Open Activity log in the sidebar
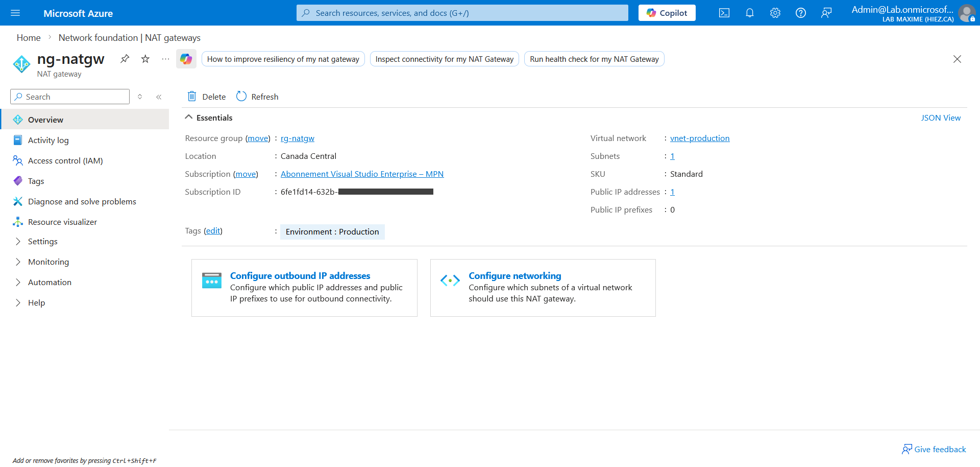The image size is (980, 467). tap(48, 140)
